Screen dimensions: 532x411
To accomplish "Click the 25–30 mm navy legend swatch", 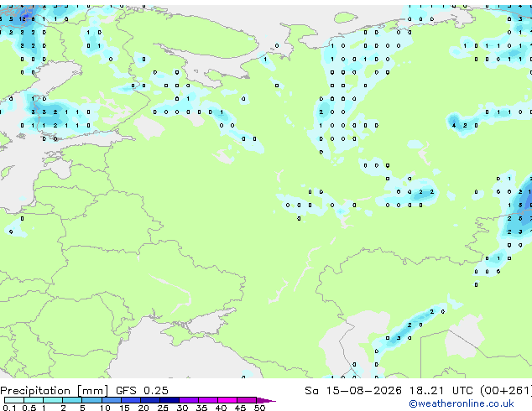I will pyautogui.click(x=170, y=400).
